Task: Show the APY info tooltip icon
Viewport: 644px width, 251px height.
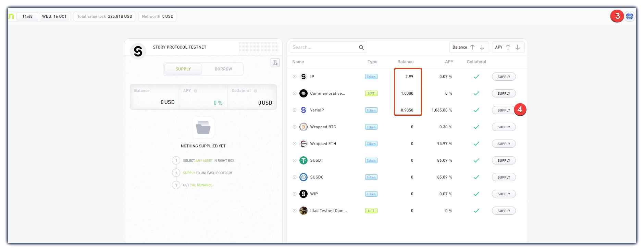Action: [196, 91]
